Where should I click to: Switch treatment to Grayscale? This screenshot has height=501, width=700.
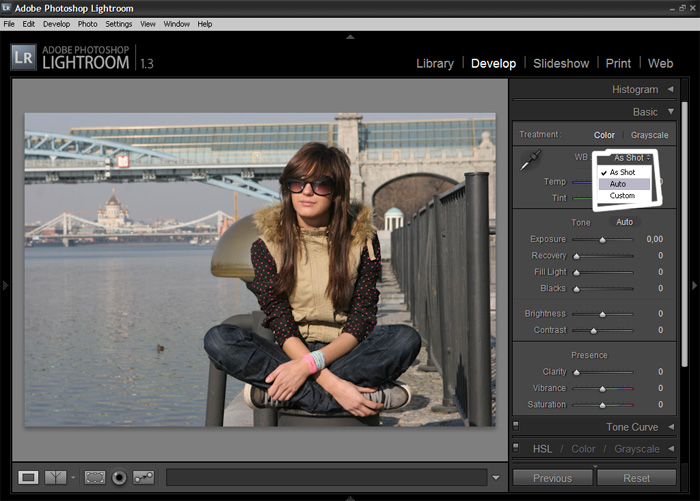tap(650, 135)
